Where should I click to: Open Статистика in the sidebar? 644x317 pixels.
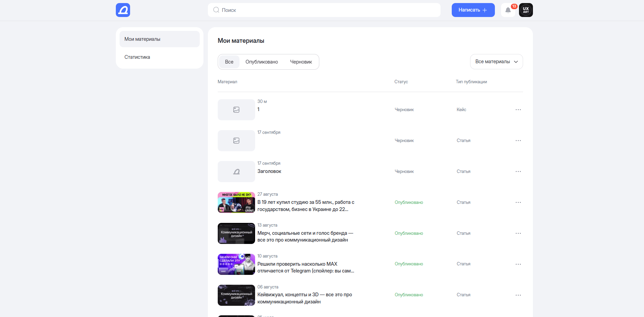tap(137, 57)
